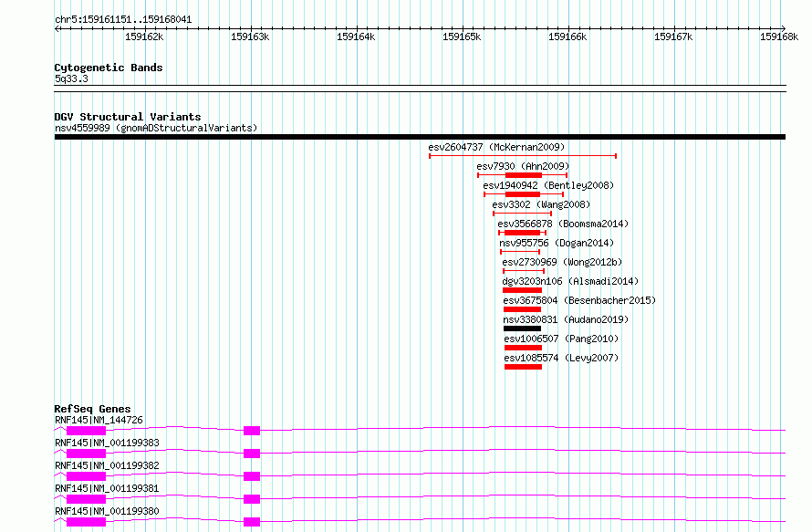The width and height of the screenshot is (812, 532).
Task: Click the red bar under esv1006507
Action: click(x=523, y=348)
